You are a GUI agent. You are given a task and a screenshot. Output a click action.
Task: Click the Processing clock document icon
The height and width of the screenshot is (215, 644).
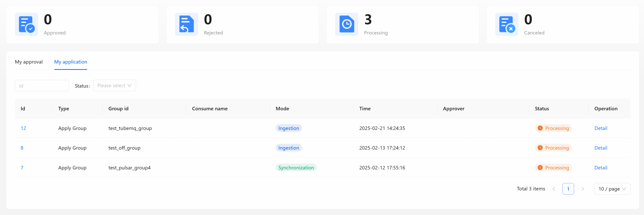point(346,24)
